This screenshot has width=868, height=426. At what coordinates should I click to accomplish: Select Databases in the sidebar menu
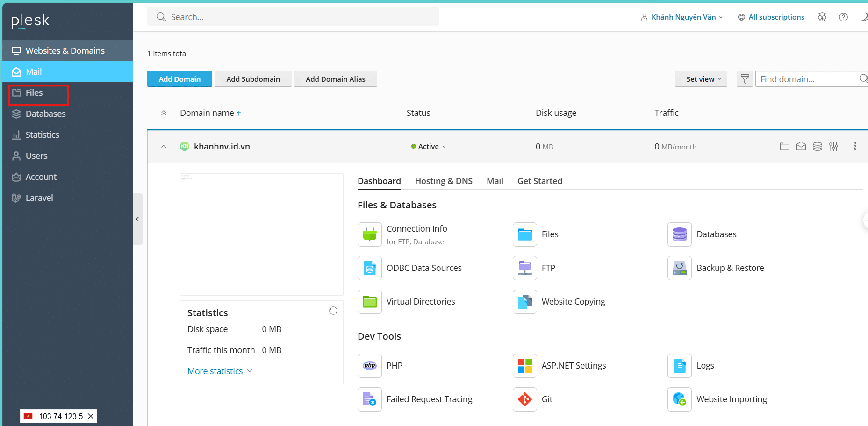click(45, 114)
